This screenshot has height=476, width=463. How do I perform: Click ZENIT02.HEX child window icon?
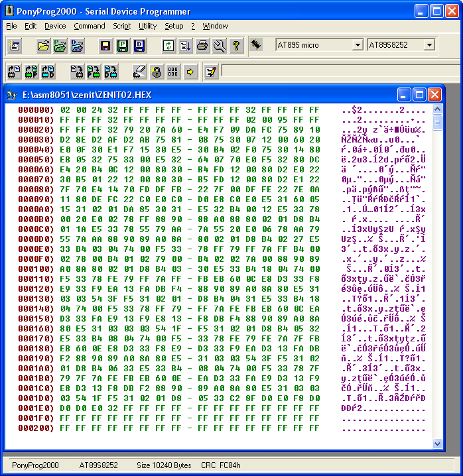point(11,95)
